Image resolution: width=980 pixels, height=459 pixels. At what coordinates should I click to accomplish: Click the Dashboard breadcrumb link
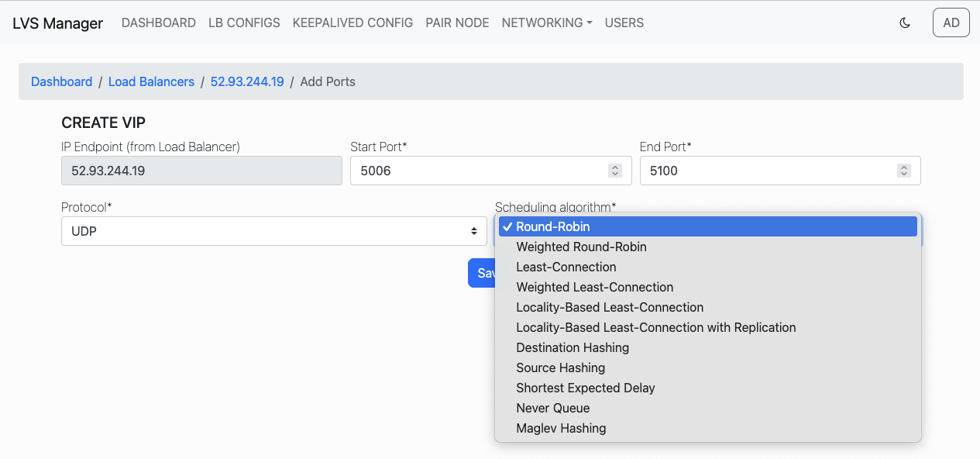point(61,81)
